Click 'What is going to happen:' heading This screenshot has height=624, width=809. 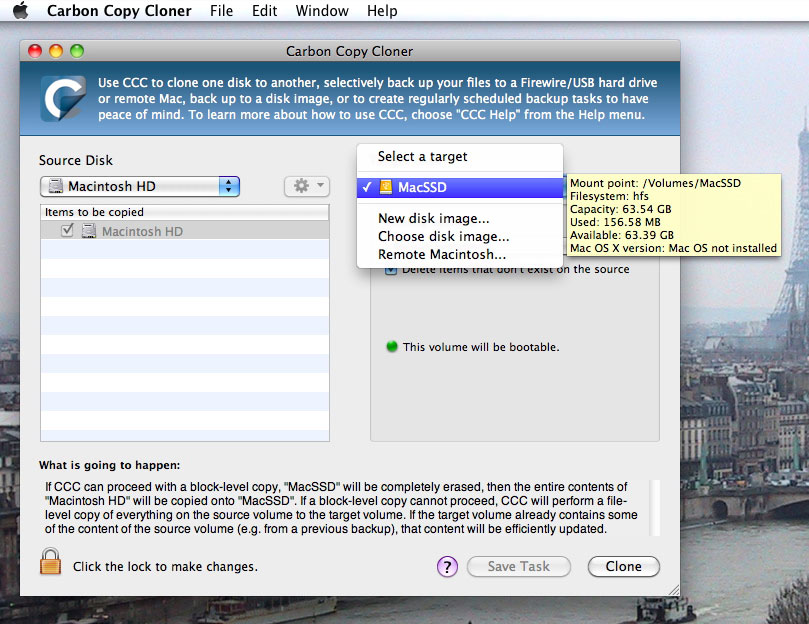point(109,465)
